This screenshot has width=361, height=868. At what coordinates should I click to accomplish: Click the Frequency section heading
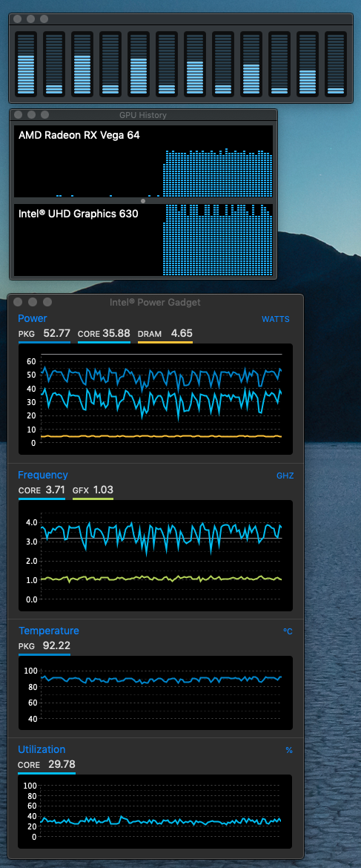(42, 475)
